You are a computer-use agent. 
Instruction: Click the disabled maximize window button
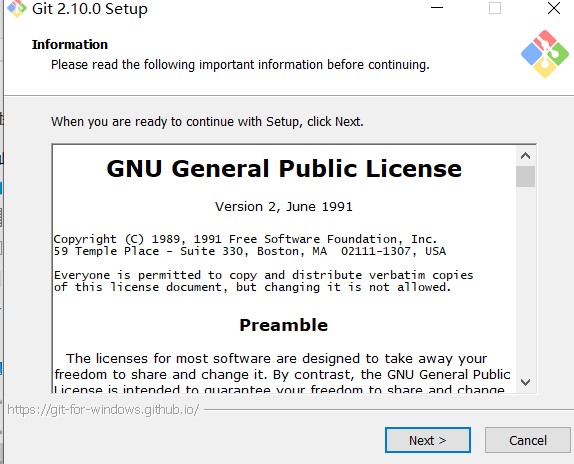[495, 8]
